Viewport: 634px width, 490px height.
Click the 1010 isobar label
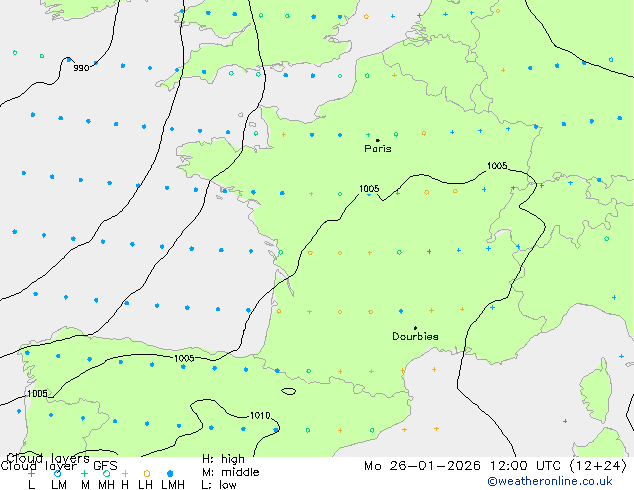click(x=260, y=416)
